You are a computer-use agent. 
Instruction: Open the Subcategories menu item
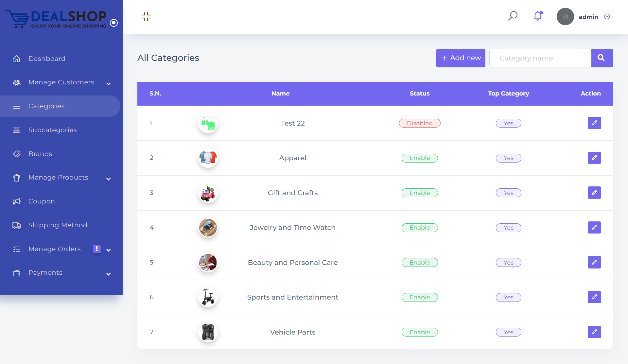(x=52, y=130)
